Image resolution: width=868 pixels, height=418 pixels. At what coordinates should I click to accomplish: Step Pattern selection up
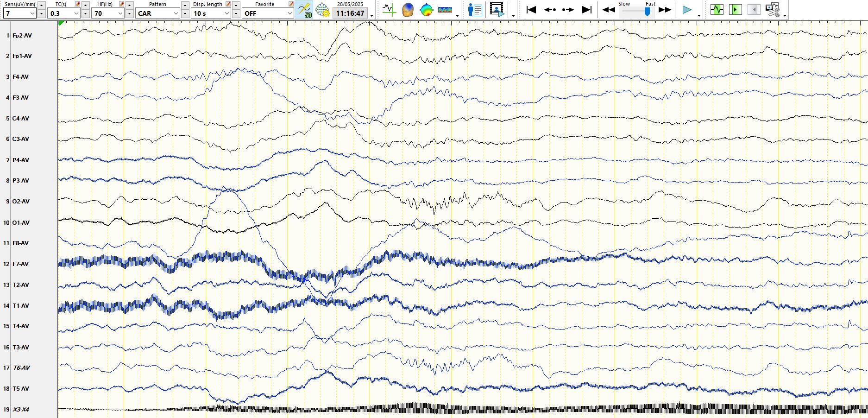pyautogui.click(x=185, y=5)
